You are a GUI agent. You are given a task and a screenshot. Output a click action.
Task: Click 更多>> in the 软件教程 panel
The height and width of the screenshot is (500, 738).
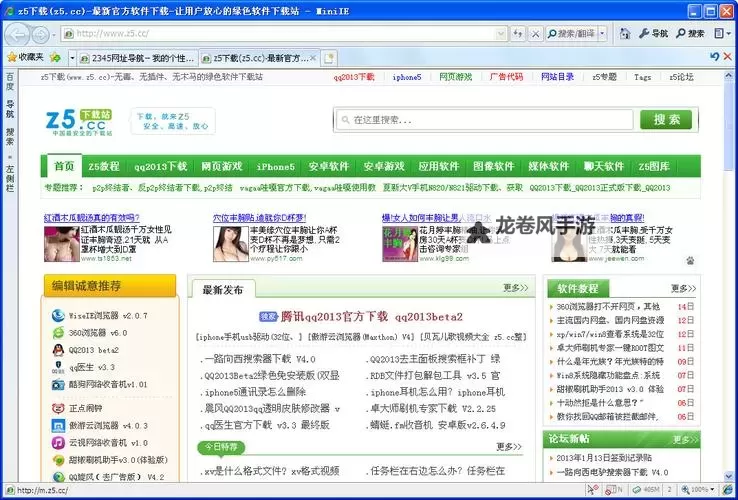683,288
